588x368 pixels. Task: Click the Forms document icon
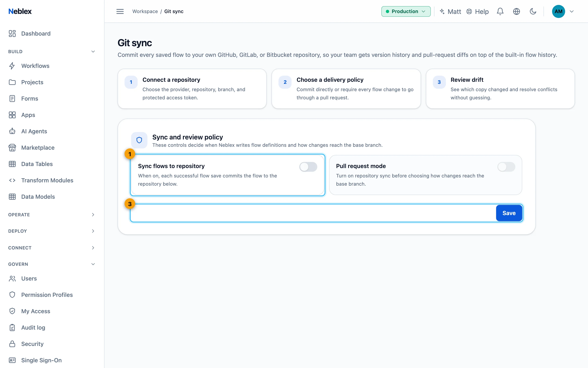point(12,99)
